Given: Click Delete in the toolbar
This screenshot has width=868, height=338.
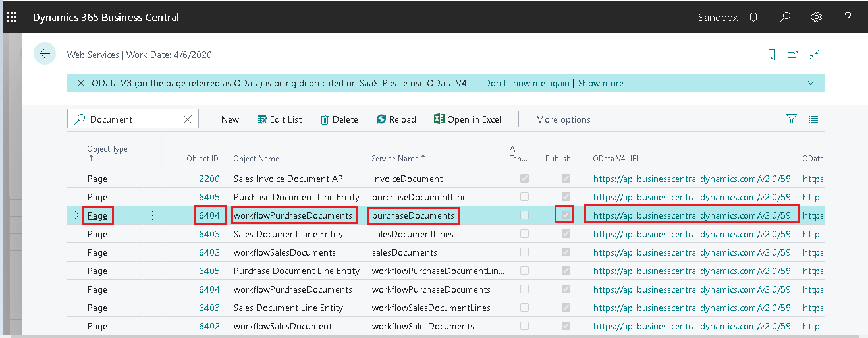Looking at the screenshot, I should click(x=339, y=119).
